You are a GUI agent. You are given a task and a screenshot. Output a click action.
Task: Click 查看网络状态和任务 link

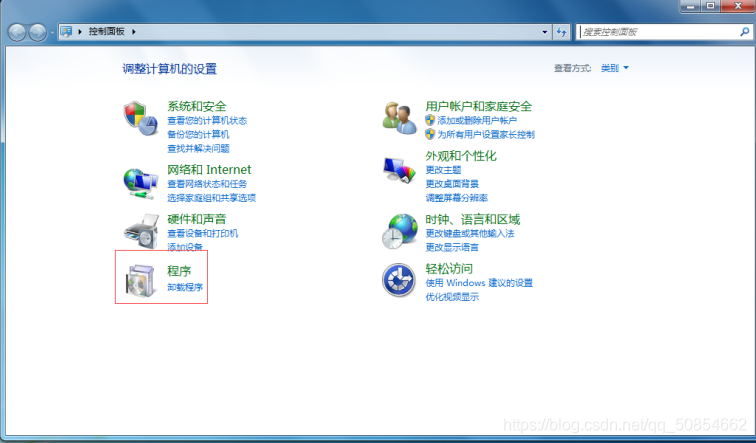207,184
